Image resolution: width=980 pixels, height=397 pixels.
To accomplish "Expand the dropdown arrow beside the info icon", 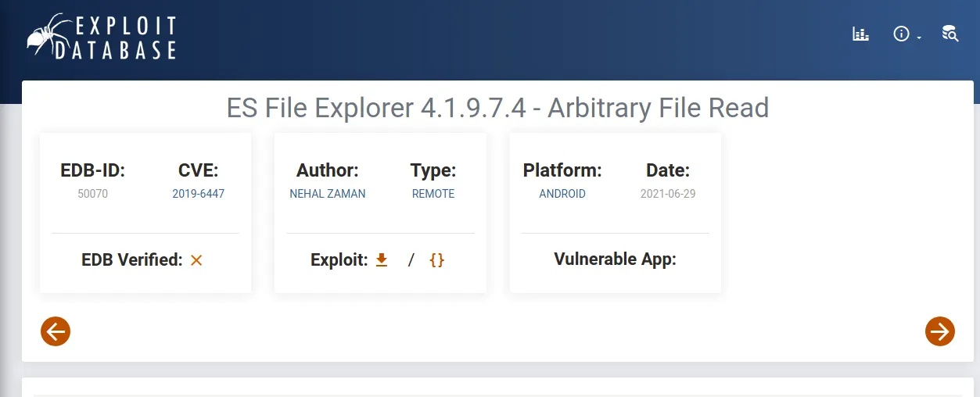I will point(919,37).
